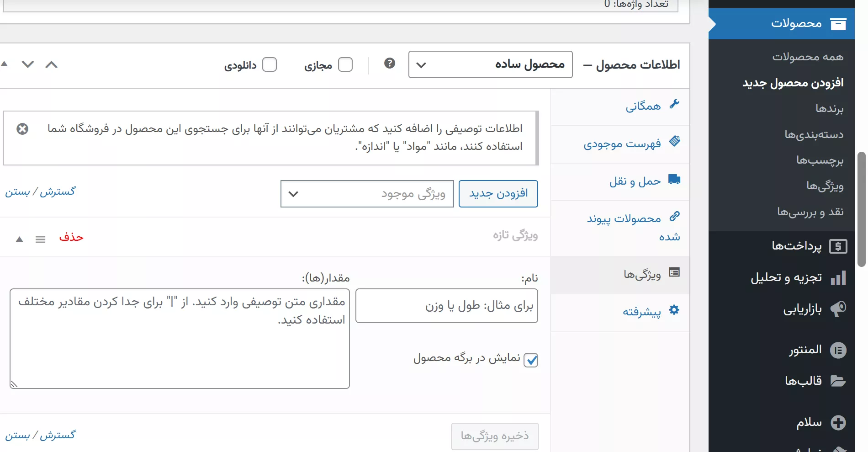Click the Elementor icon in sidebar
Image resolution: width=868 pixels, height=452 pixels.
click(838, 351)
